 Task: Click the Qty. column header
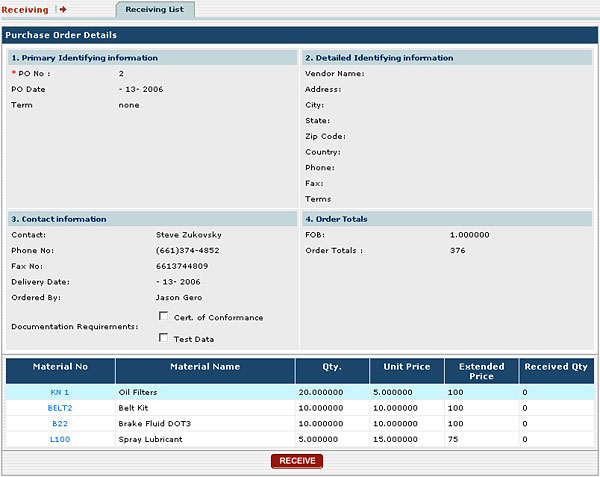click(332, 371)
